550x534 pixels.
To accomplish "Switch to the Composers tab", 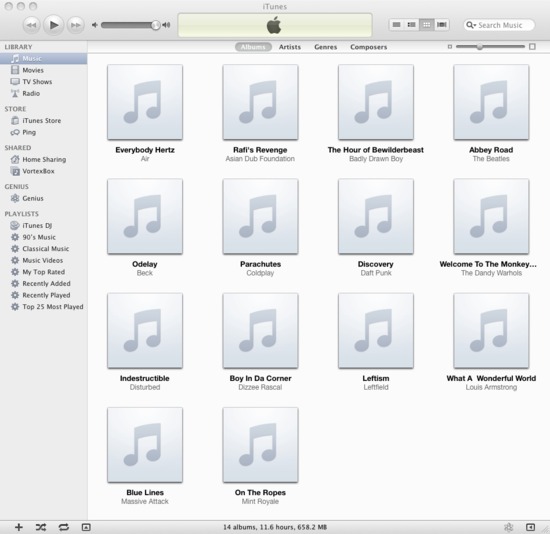I will click(368, 47).
